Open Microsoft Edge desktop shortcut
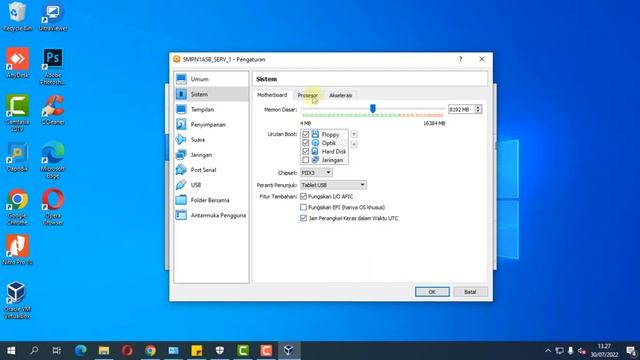 (x=53, y=160)
